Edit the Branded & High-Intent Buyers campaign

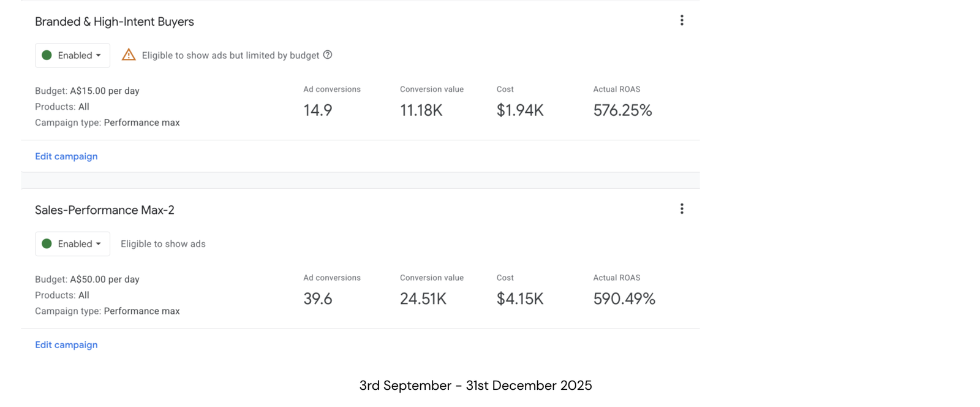pyautogui.click(x=66, y=156)
